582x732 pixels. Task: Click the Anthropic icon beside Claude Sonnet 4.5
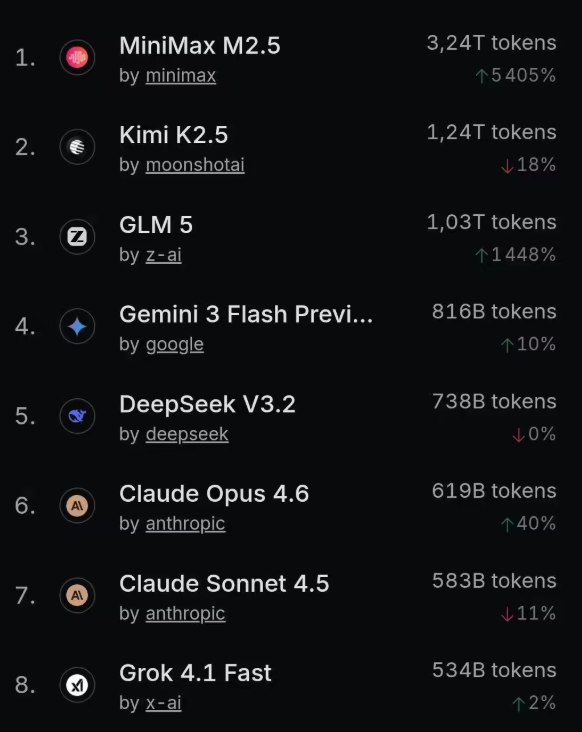77,595
